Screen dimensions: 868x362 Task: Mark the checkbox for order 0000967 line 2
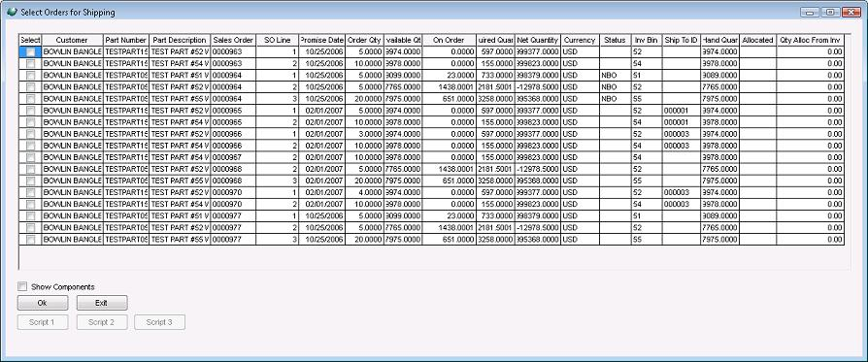coord(30,157)
